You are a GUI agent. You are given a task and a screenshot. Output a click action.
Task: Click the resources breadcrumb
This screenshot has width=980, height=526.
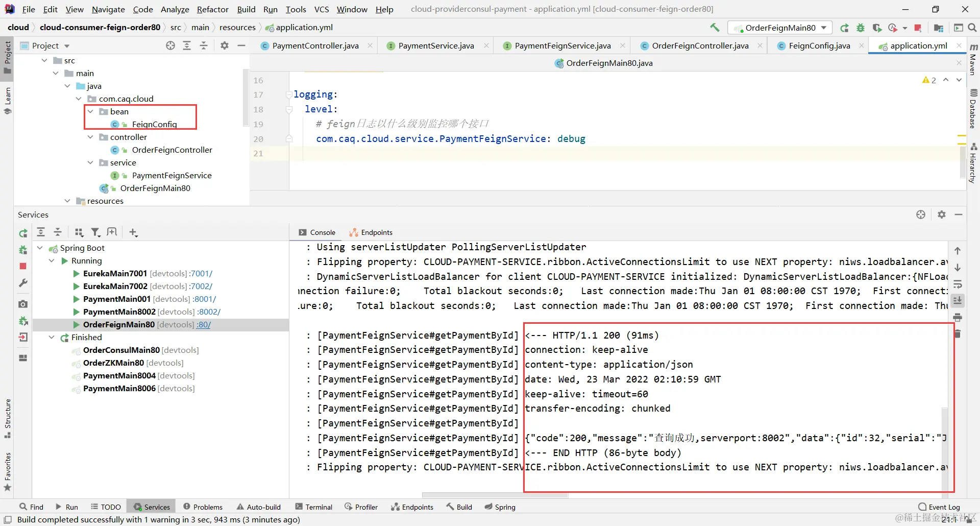pyautogui.click(x=237, y=28)
